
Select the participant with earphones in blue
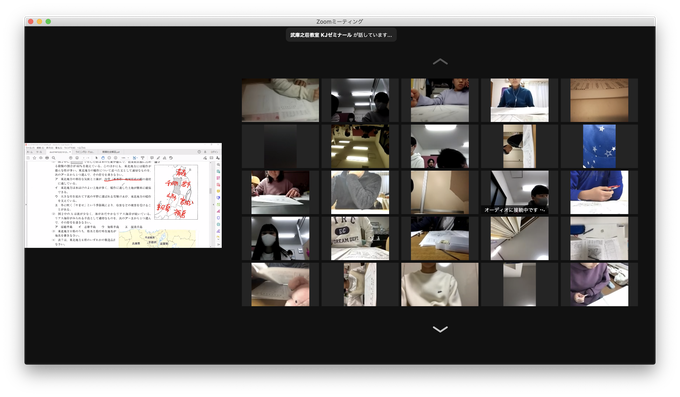(x=519, y=100)
